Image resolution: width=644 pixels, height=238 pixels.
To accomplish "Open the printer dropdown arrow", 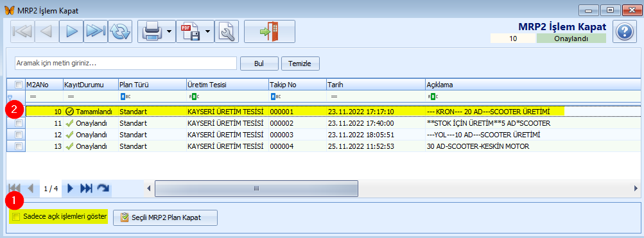I will (x=170, y=31).
